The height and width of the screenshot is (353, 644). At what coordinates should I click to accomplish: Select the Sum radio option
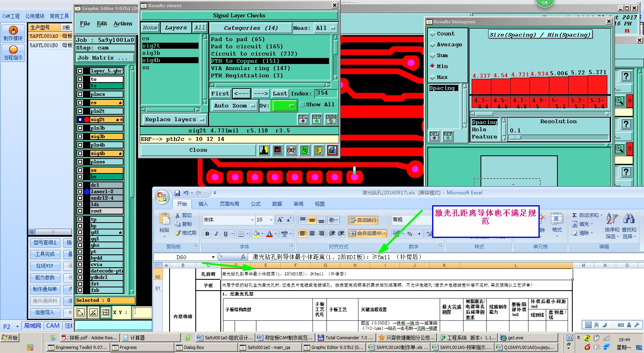click(433, 56)
